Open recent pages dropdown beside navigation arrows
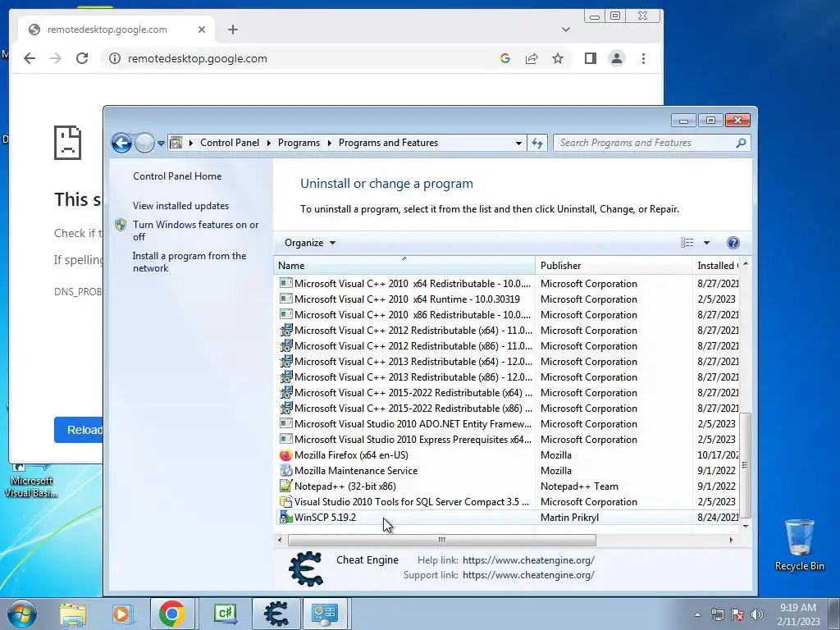This screenshot has height=630, width=840. tap(161, 144)
